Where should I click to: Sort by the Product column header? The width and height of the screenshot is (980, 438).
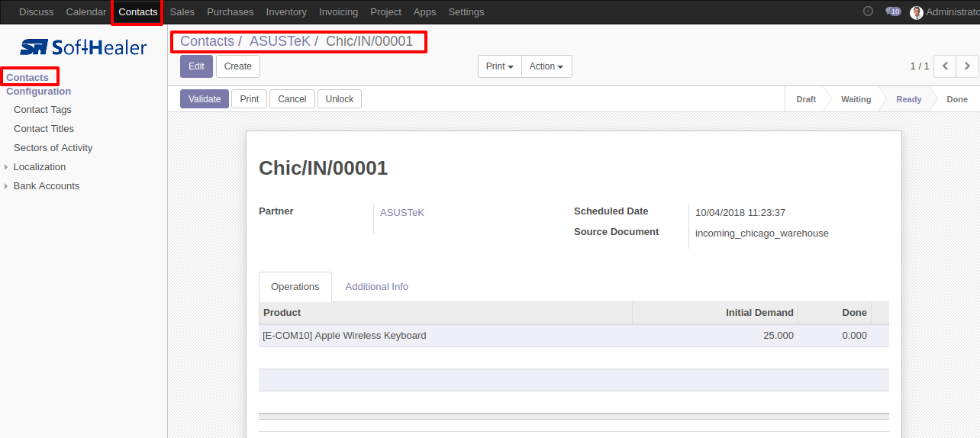446,313
